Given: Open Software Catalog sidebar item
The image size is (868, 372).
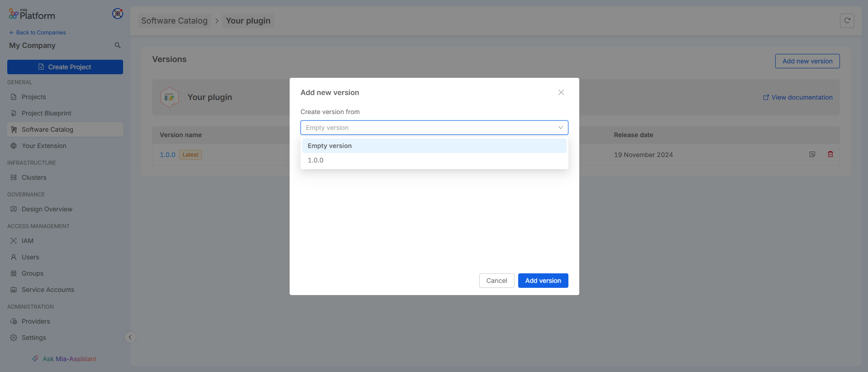Looking at the screenshot, I should (65, 129).
